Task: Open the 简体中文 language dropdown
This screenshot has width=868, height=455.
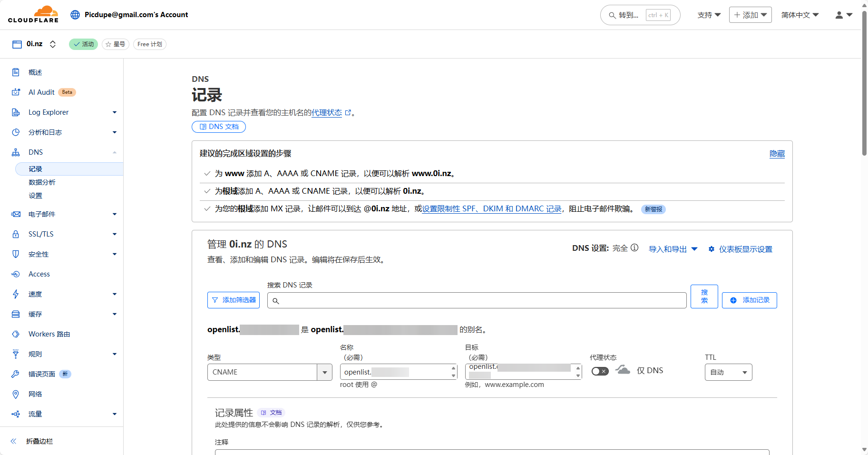Action: [800, 15]
